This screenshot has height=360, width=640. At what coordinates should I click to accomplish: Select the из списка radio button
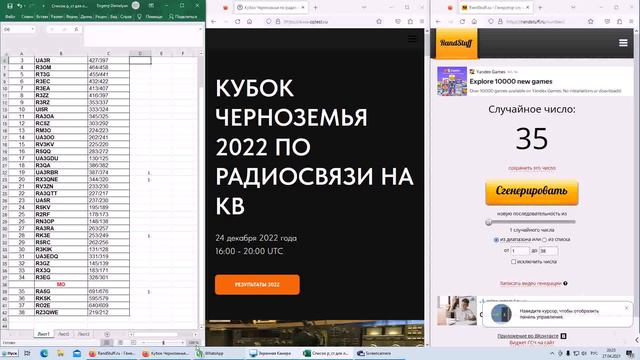click(544, 240)
